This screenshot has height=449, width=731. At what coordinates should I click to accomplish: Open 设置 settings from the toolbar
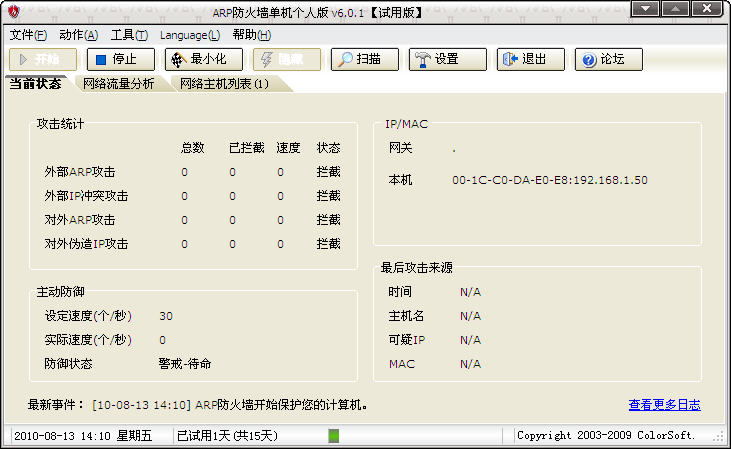tap(448, 59)
